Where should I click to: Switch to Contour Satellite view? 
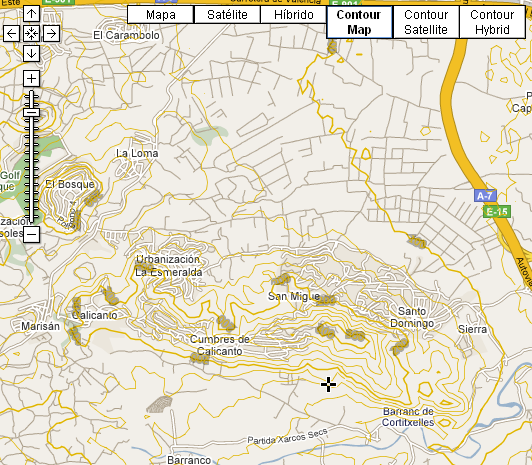tap(426, 22)
